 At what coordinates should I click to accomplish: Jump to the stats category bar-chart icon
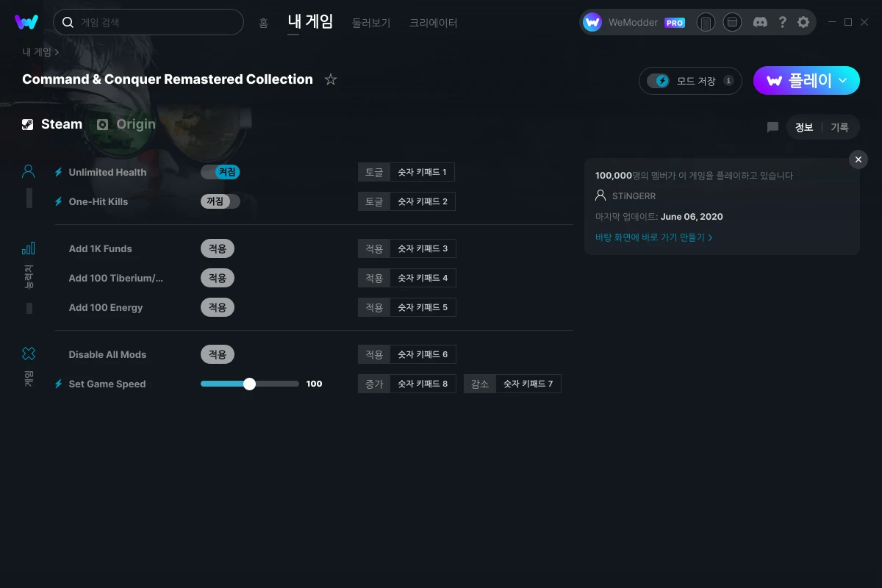click(29, 248)
